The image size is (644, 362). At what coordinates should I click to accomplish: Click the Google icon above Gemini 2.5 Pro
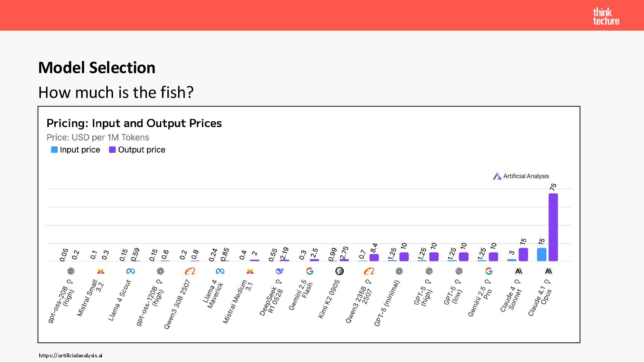[489, 271]
